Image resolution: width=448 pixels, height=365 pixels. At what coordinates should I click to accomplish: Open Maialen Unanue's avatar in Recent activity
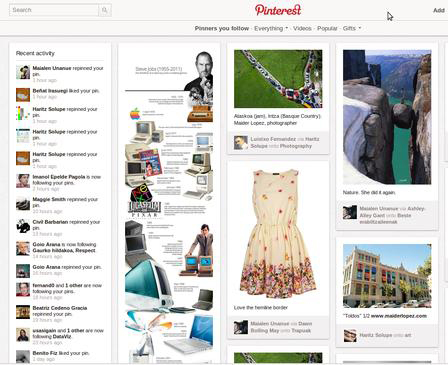[x=23, y=72]
